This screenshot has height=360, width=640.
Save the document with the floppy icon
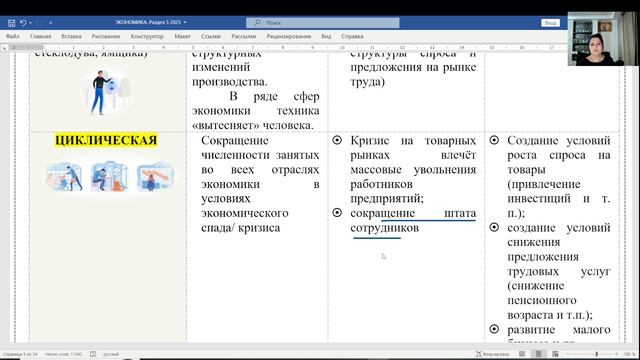tap(11, 23)
